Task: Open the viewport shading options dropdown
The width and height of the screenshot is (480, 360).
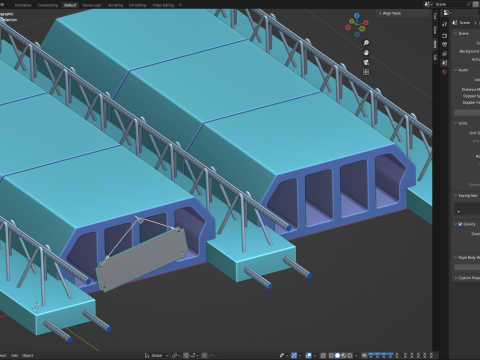Action: pyautogui.click(x=356, y=356)
